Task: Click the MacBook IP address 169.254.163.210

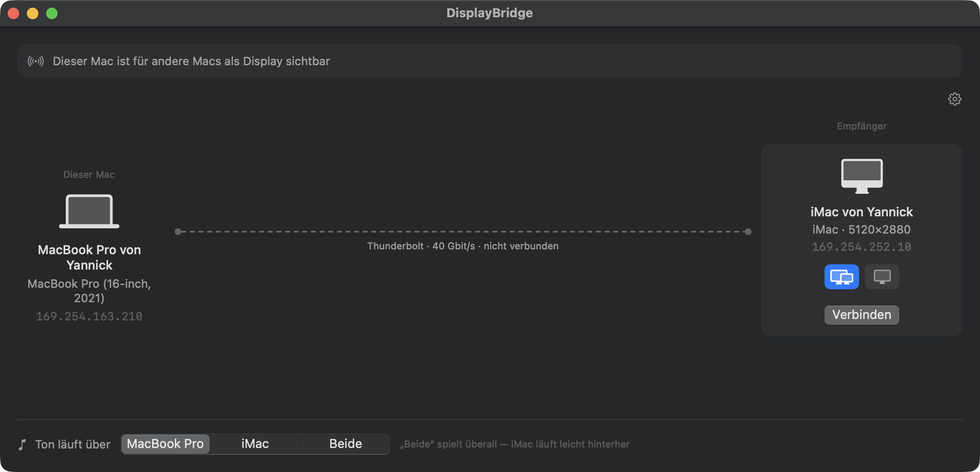Action: 89,317
